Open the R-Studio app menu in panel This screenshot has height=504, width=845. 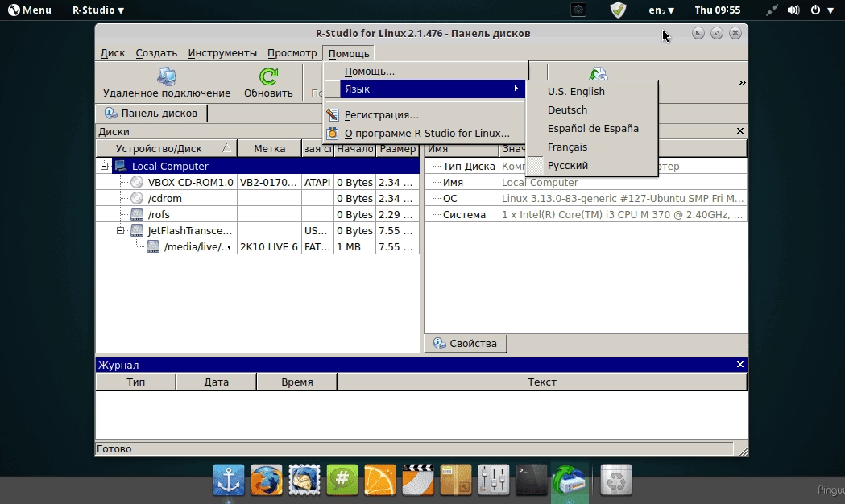click(x=98, y=10)
